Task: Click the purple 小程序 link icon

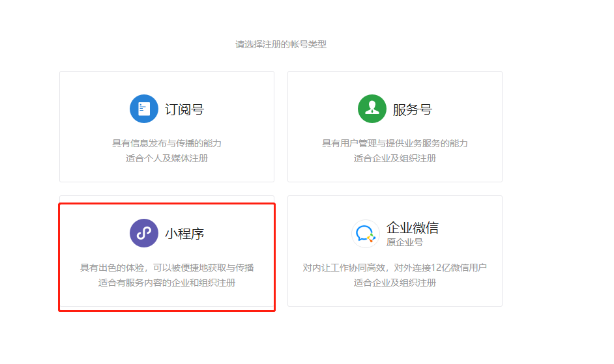Action: [x=144, y=233]
